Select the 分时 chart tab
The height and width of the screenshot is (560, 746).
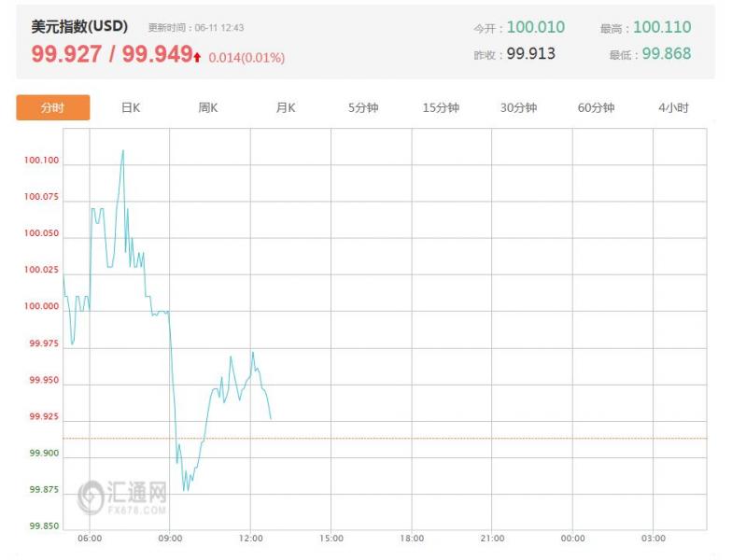pos(53,107)
